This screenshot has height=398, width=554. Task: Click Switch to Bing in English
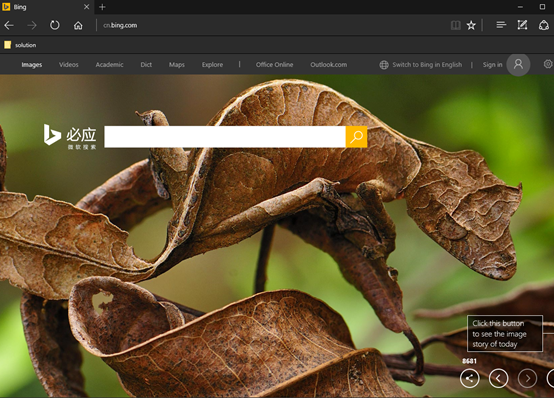[427, 65]
